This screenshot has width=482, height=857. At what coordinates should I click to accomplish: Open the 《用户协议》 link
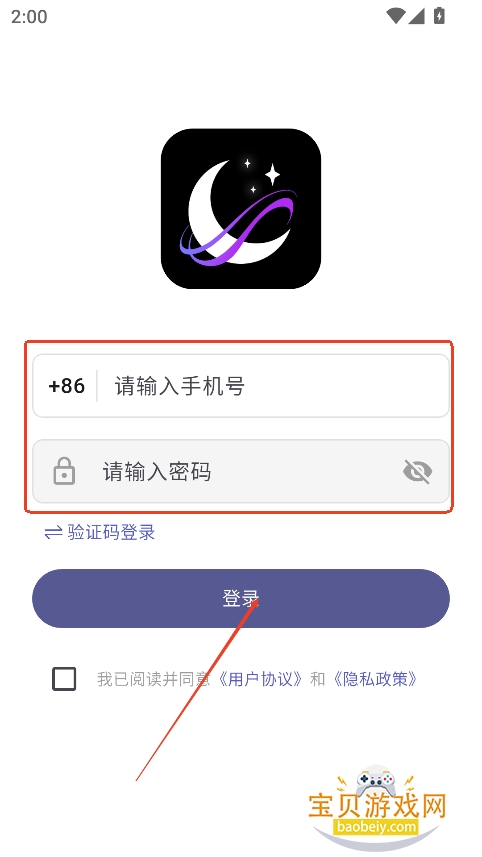point(260,679)
